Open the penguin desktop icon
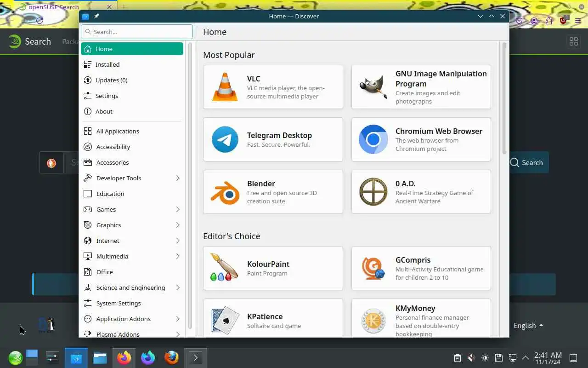The image size is (588, 368). 46,325
